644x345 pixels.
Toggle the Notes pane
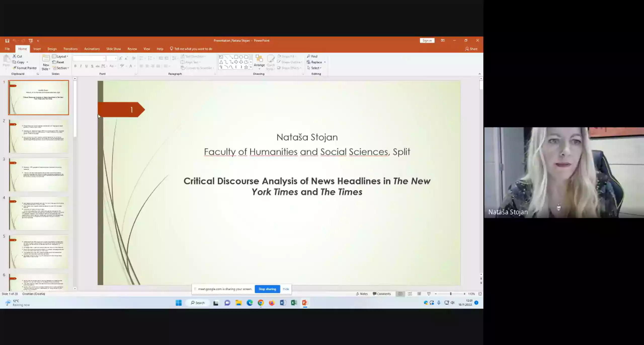coord(362,294)
